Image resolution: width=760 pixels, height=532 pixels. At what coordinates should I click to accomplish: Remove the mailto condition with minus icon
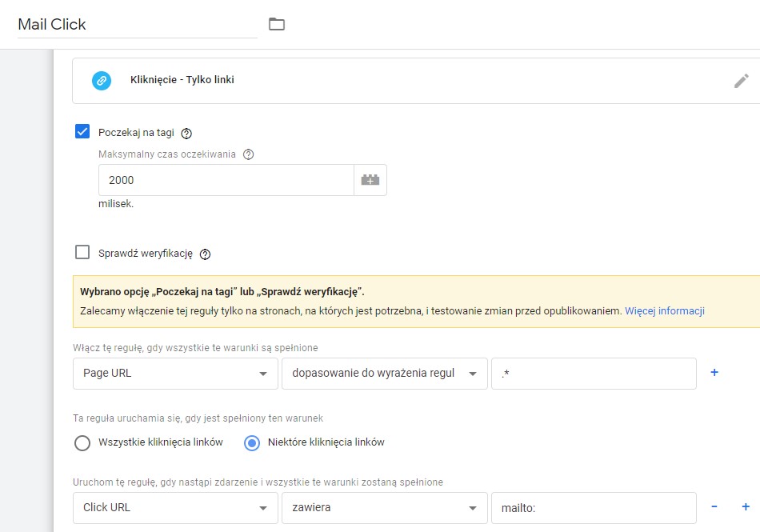click(x=714, y=507)
